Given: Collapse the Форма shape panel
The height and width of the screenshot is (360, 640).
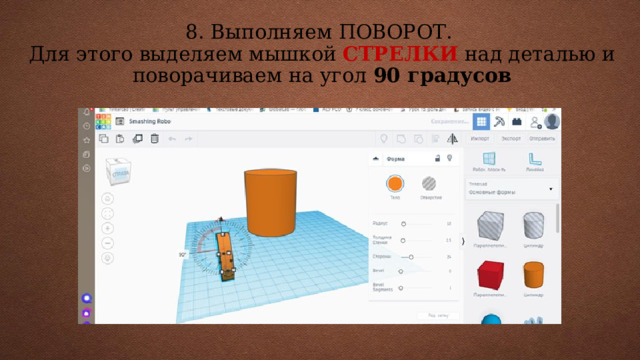Looking at the screenshot, I should (376, 159).
